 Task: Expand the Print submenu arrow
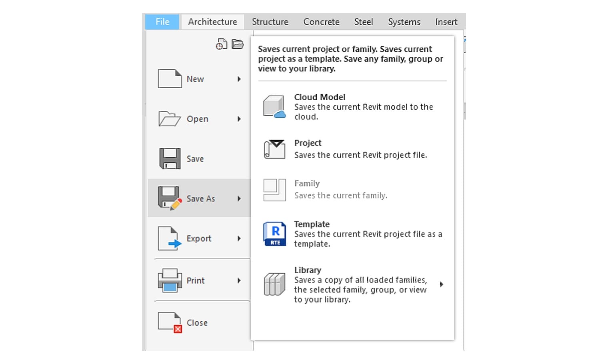[x=239, y=280]
